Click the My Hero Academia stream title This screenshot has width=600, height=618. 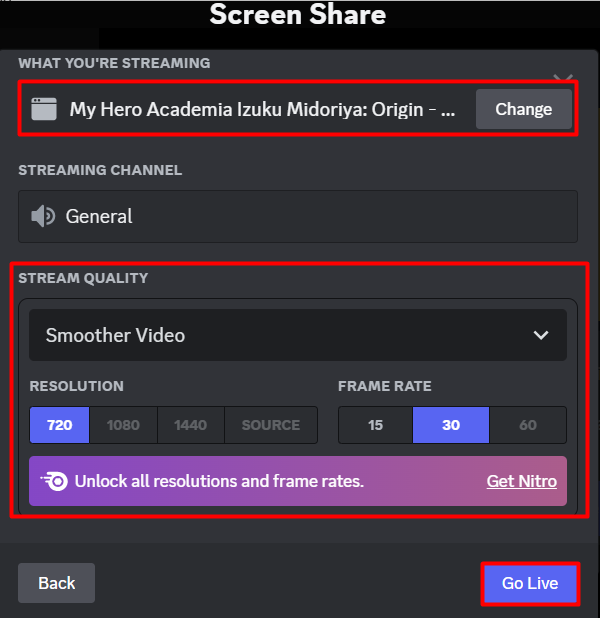point(262,110)
